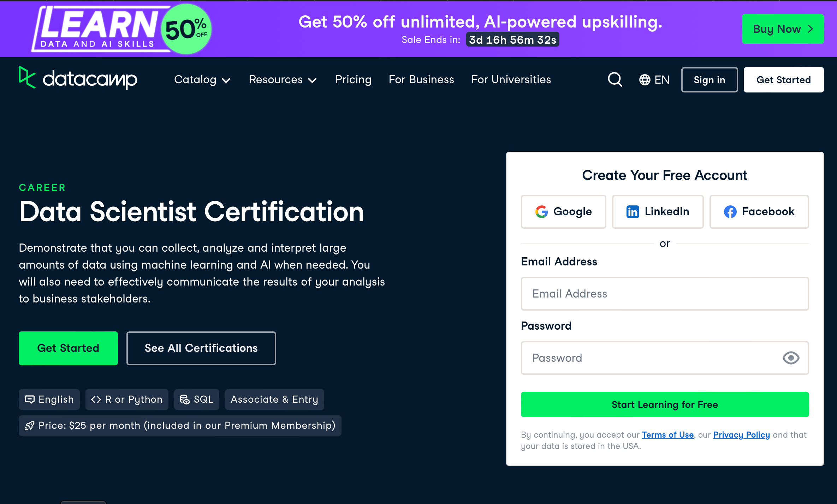837x504 pixels.
Task: Open the EN language globe selector
Action: (x=654, y=80)
